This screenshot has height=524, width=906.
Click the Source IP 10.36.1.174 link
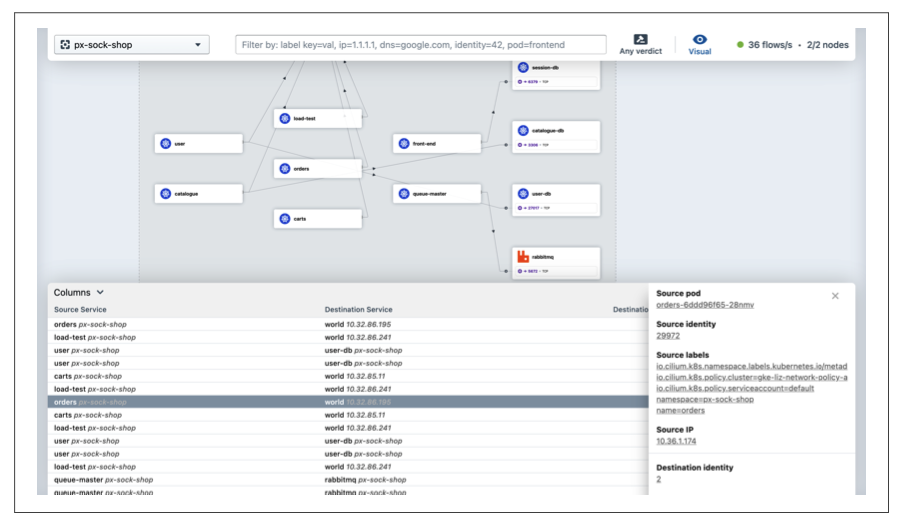pos(676,441)
